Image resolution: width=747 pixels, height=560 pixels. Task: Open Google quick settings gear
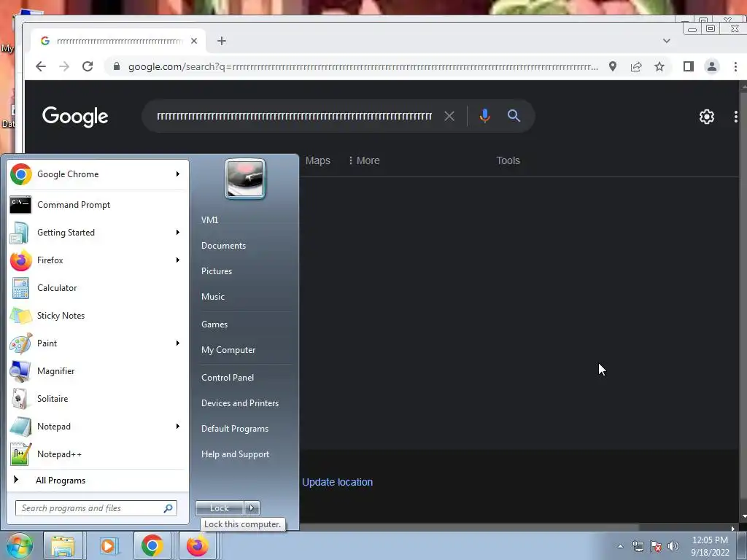[706, 117]
